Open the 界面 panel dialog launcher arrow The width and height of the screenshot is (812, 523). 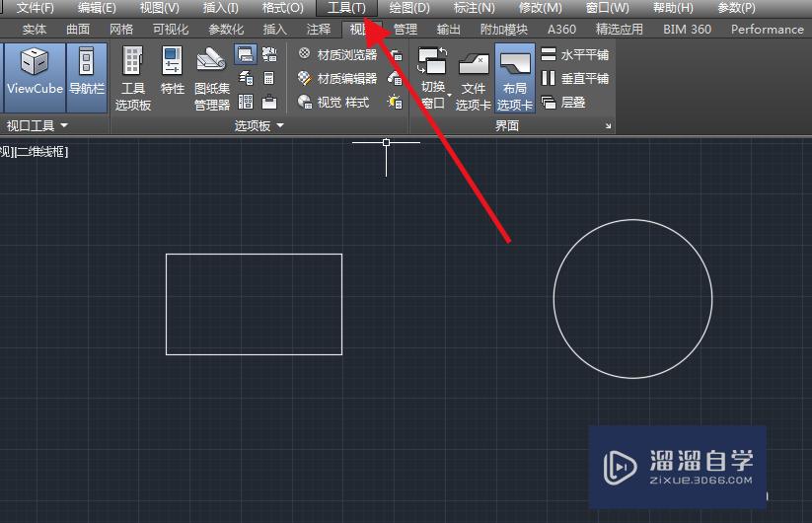point(608,126)
